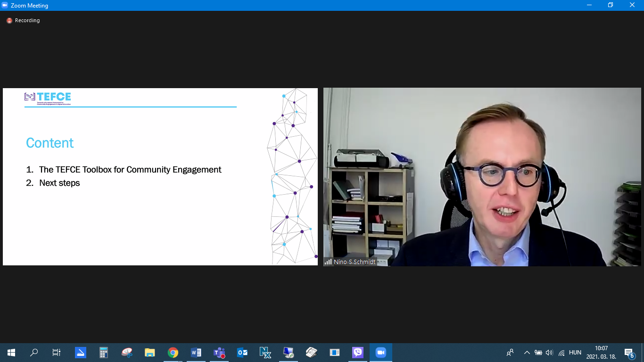Open Outlook from the taskbar
644x362 pixels.
(242, 353)
